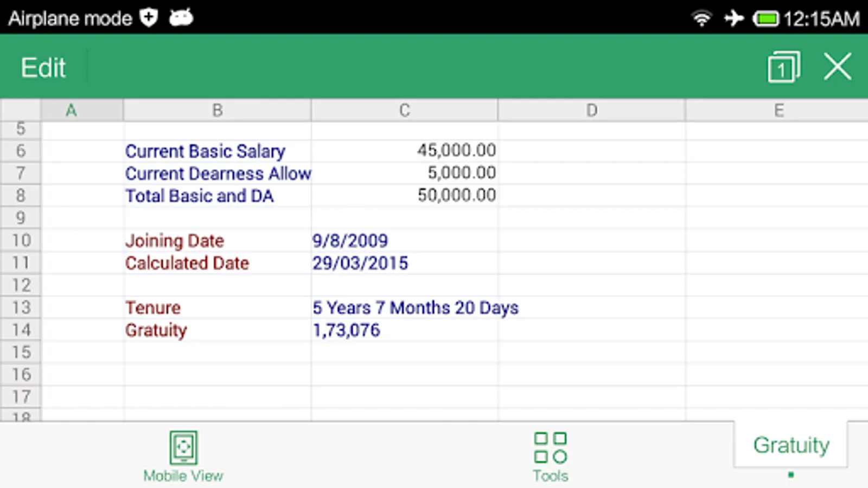868x488 pixels.
Task: Select column A header
Action: tap(82, 110)
